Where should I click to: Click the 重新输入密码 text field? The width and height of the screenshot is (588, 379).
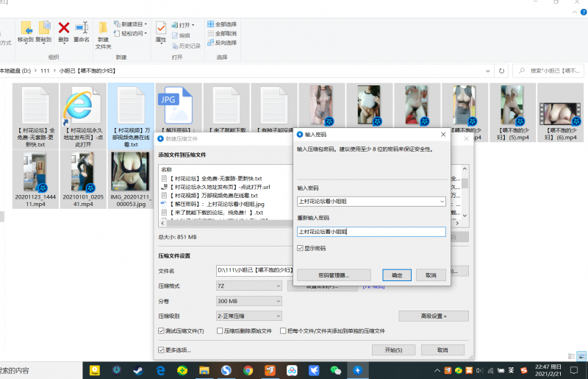coord(370,232)
